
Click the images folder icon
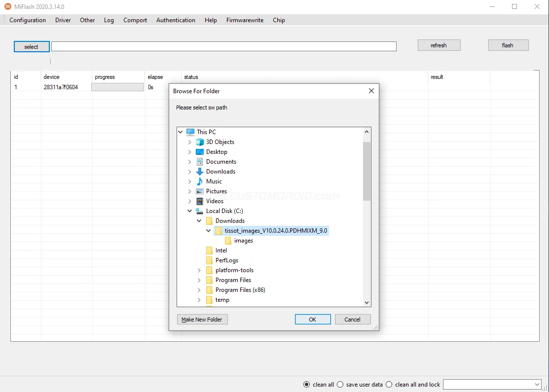pos(227,240)
